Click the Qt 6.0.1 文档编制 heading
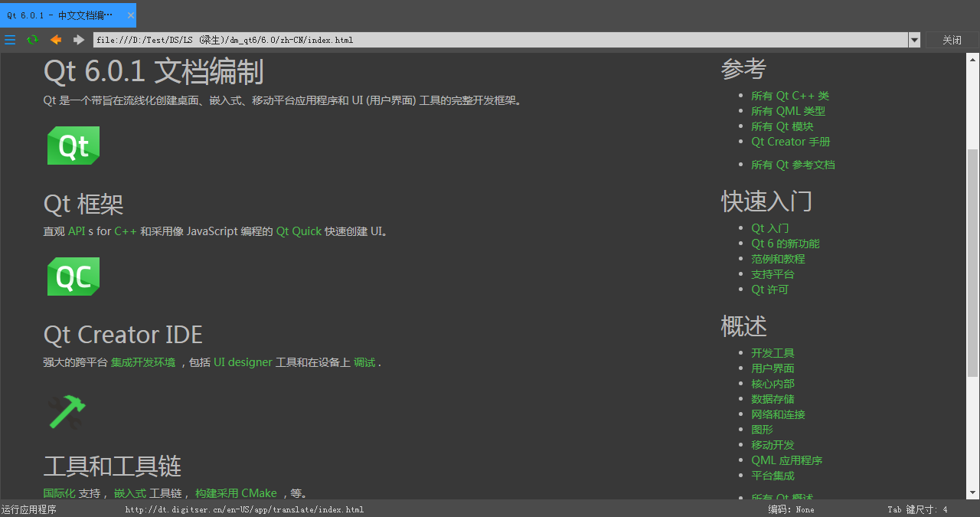The image size is (980, 517). (153, 72)
